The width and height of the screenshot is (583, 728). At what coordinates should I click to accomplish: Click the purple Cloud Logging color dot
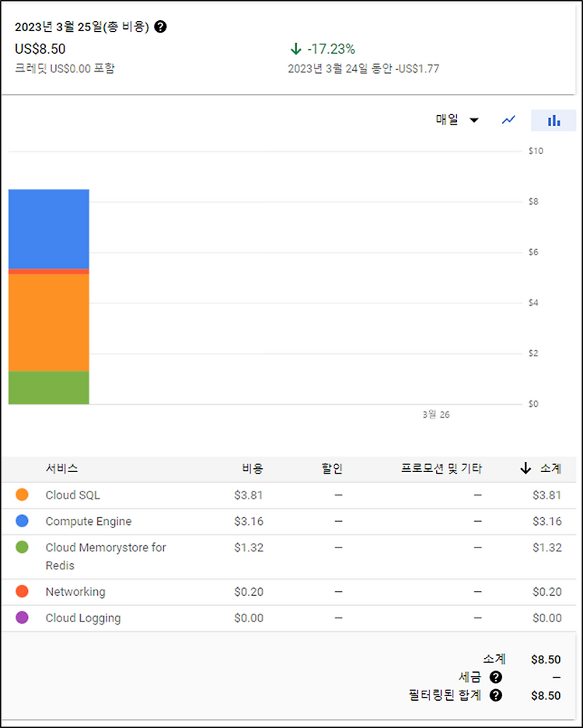click(22, 618)
